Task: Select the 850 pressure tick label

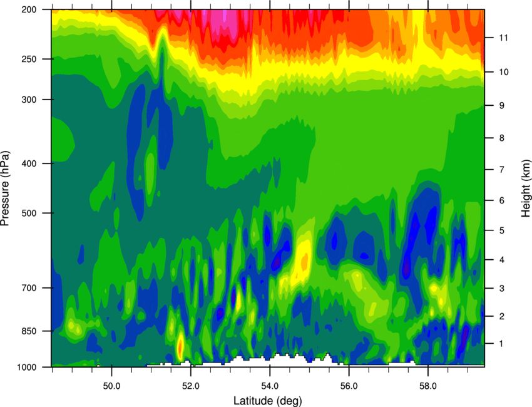Action: (x=29, y=331)
